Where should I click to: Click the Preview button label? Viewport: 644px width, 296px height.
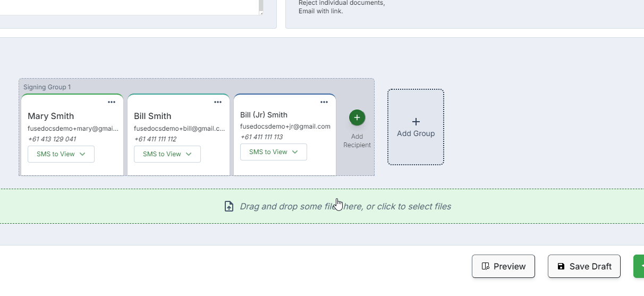point(510,266)
